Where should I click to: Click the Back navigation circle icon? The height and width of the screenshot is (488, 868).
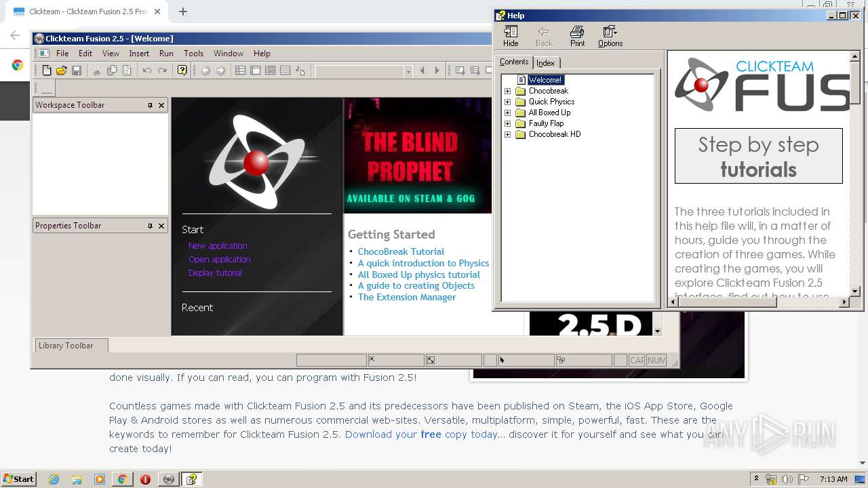(x=205, y=70)
